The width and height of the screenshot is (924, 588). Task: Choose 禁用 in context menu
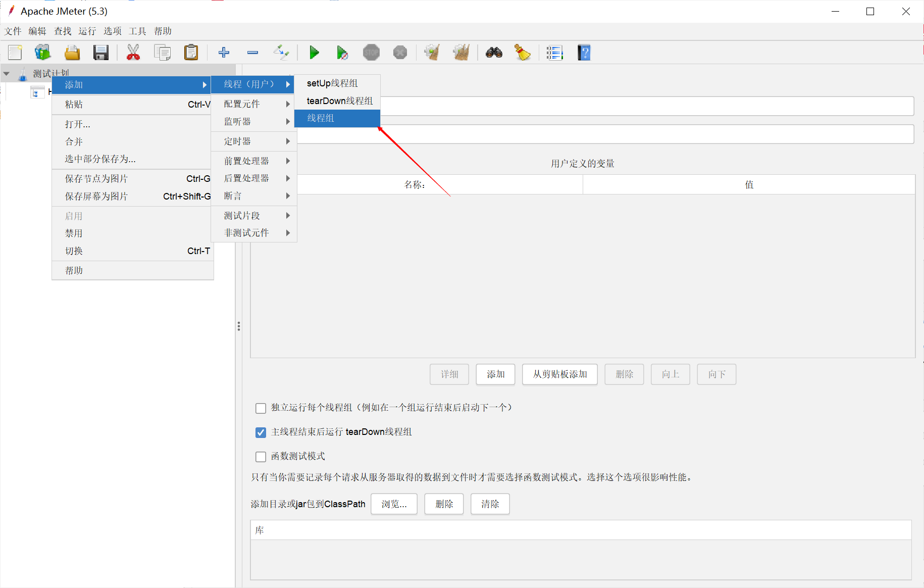pyautogui.click(x=132, y=233)
